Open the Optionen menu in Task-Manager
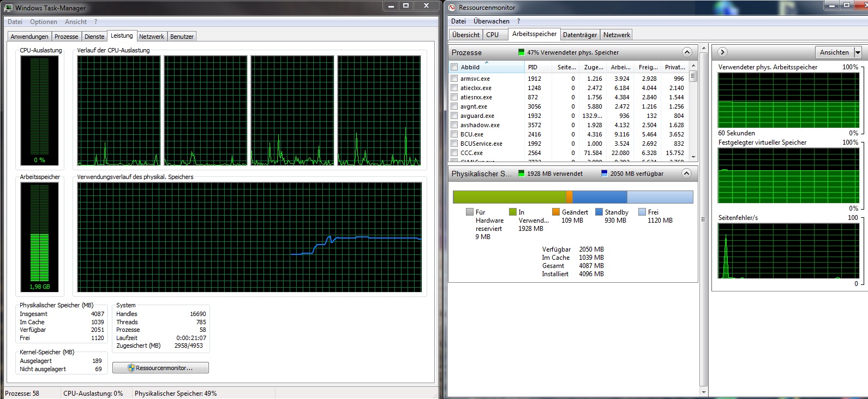 (44, 22)
